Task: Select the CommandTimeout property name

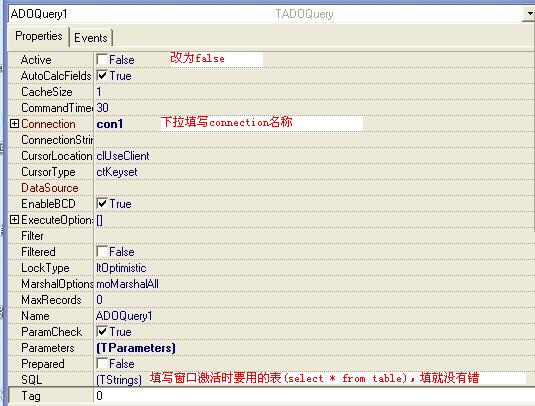Action: [57, 108]
